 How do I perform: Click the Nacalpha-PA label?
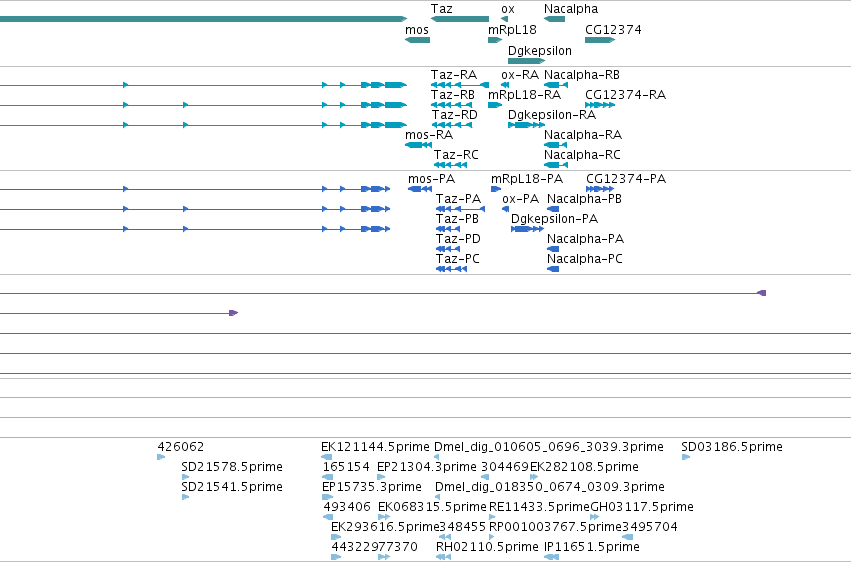[x=586, y=239]
